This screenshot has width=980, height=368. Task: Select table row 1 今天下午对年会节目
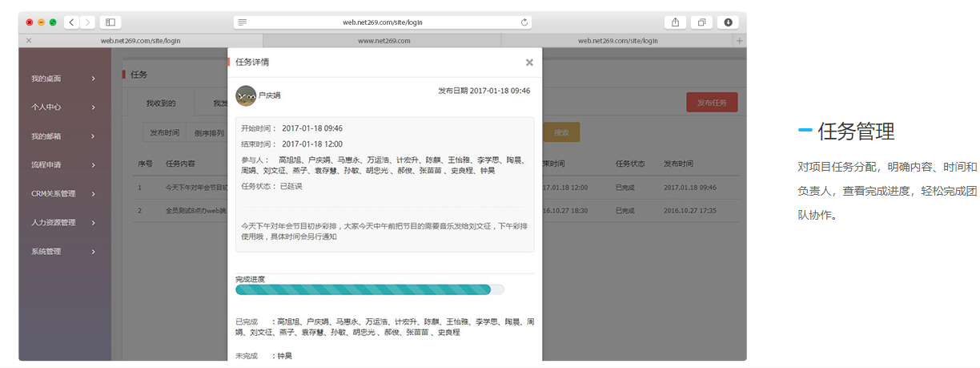tap(436, 188)
